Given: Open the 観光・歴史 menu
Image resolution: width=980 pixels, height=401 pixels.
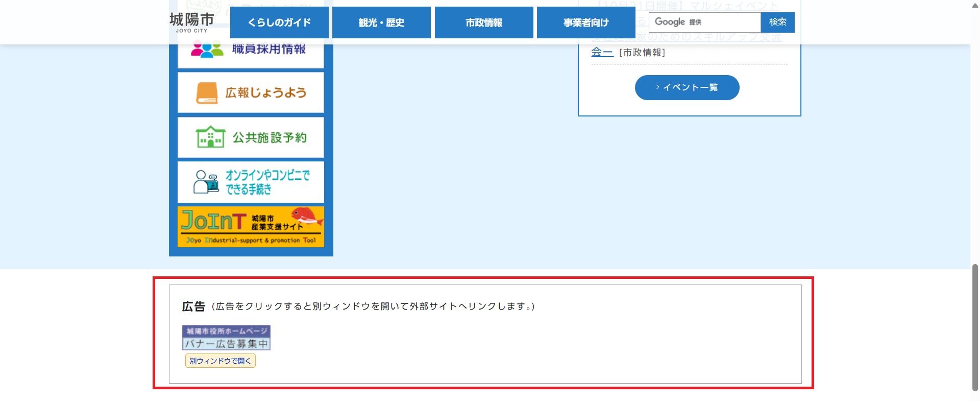Looking at the screenshot, I should [x=381, y=22].
